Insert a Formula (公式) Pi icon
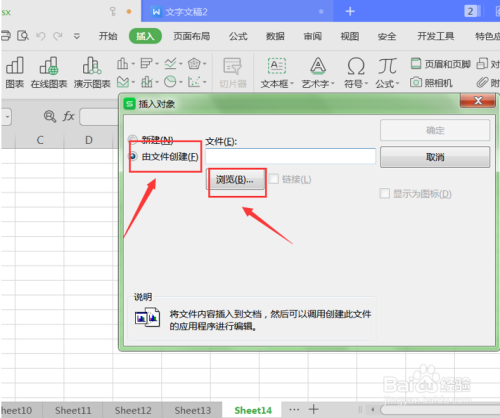Screen dimensions: 500x418 [387, 72]
